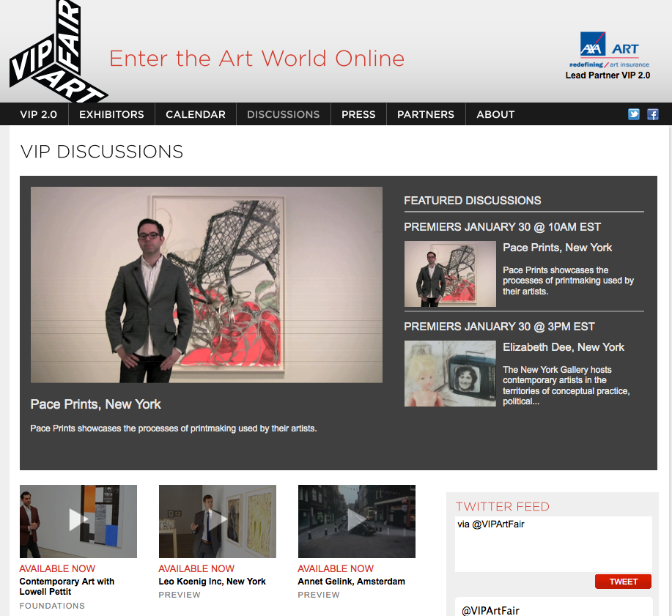
Task: Open the About page
Action: [x=495, y=114]
